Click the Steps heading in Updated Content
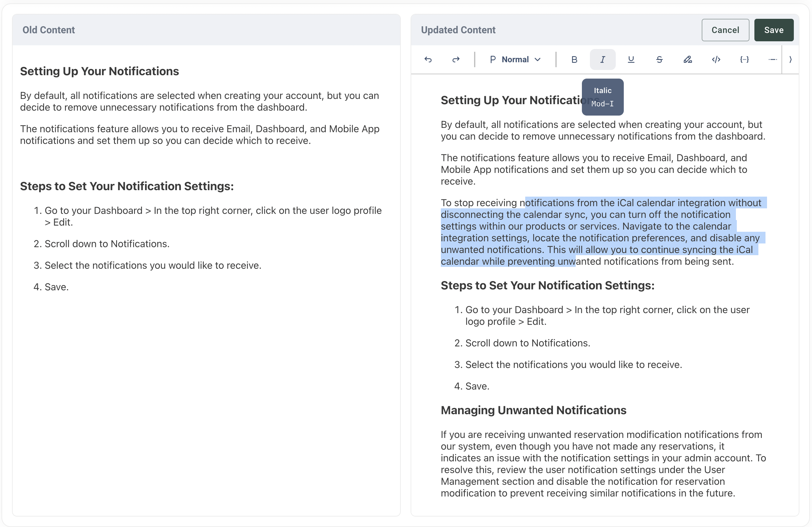Screen dimensions: 812x527 tap(547, 285)
